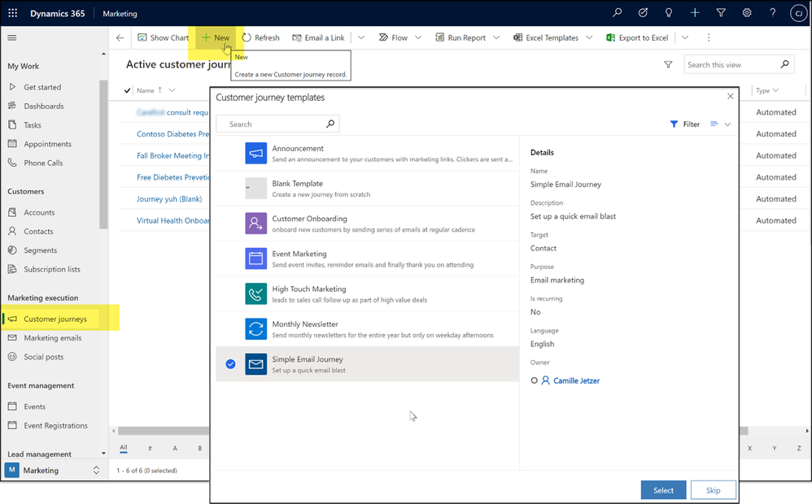This screenshot has height=504, width=812.
Task: Expand the Flow dropdown chevron
Action: coord(418,37)
